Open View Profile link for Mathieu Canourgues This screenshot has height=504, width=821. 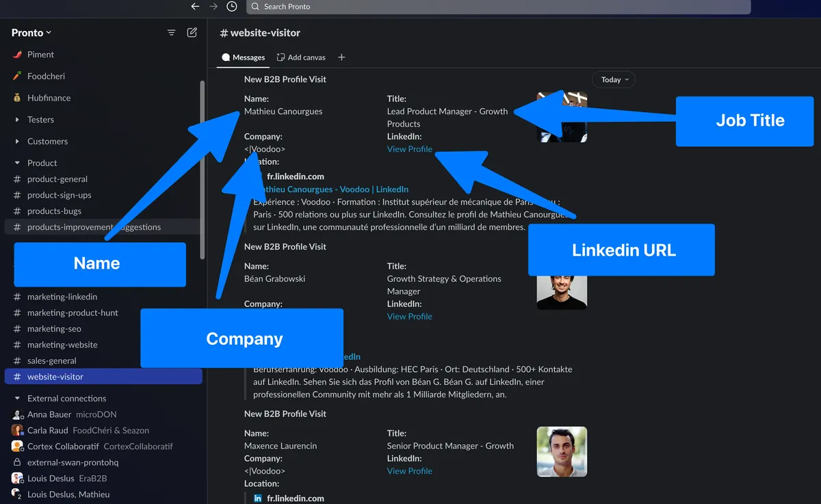pos(410,149)
